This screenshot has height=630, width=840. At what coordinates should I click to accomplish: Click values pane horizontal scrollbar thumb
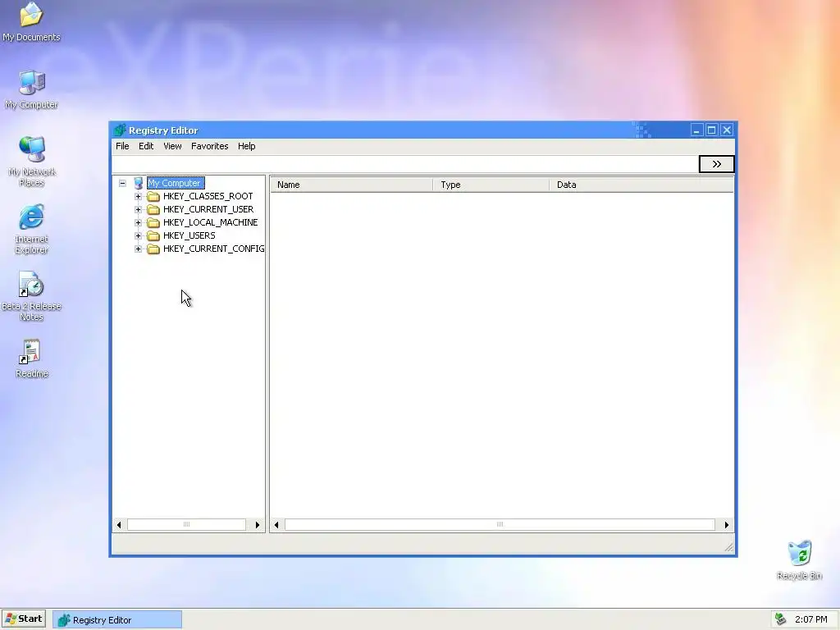click(x=500, y=525)
